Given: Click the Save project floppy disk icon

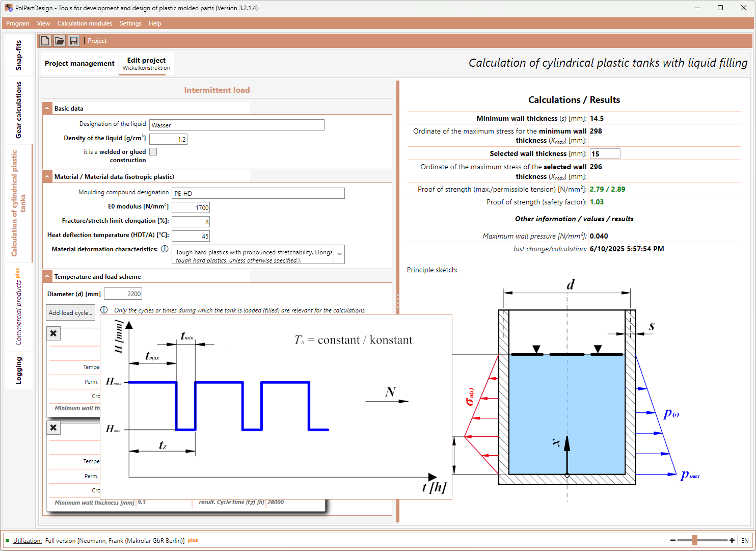Looking at the screenshot, I should click(x=74, y=41).
